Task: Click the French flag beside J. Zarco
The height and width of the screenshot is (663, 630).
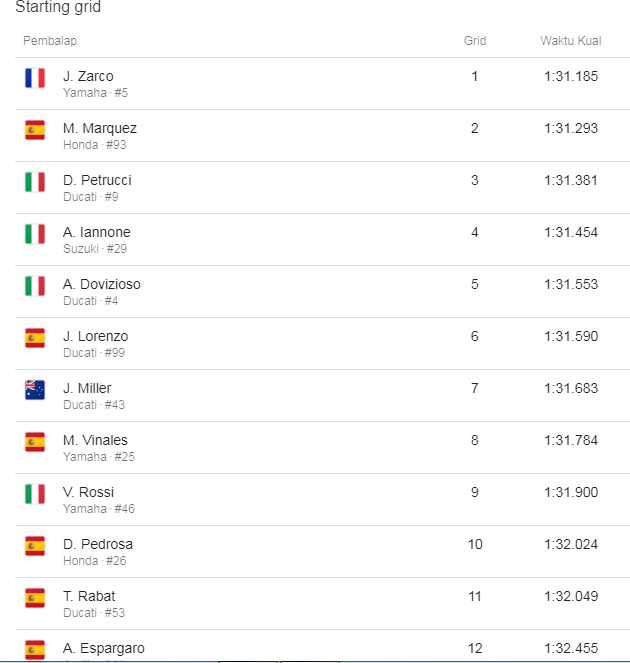Action: 35,78
